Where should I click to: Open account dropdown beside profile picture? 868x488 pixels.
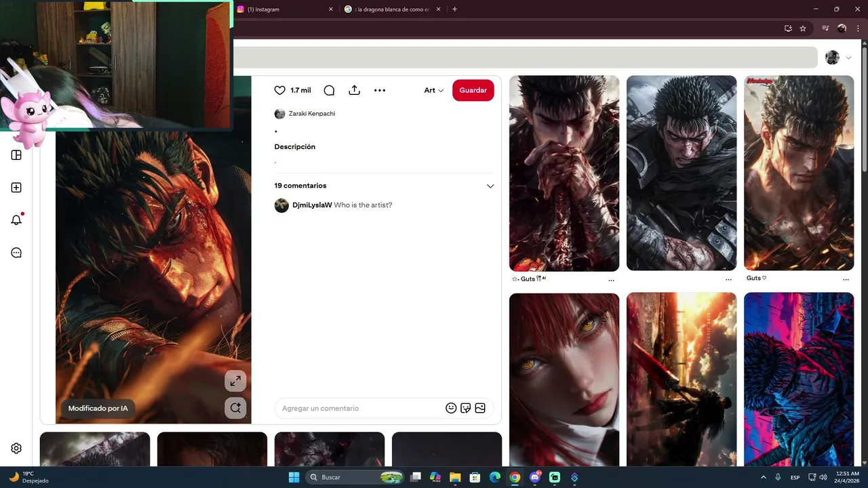click(x=848, y=58)
